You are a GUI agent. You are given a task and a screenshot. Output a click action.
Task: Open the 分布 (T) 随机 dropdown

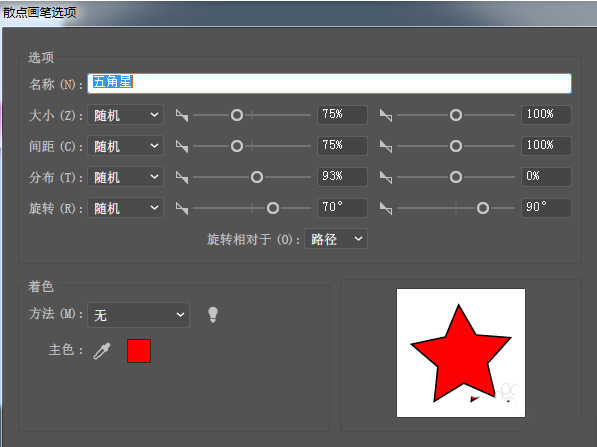click(126, 177)
